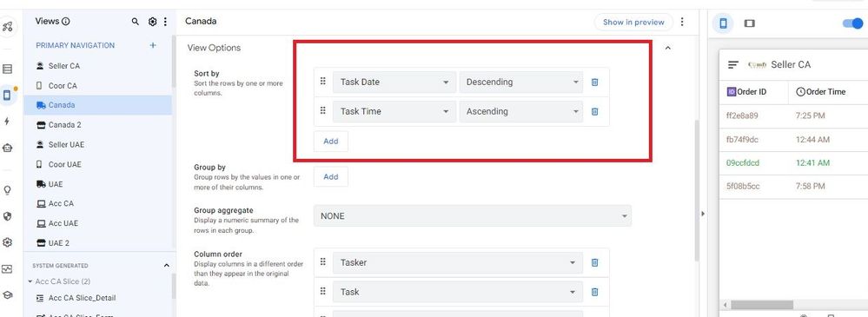Remove Tasker from column order
The image size is (868, 317).
pyautogui.click(x=594, y=263)
